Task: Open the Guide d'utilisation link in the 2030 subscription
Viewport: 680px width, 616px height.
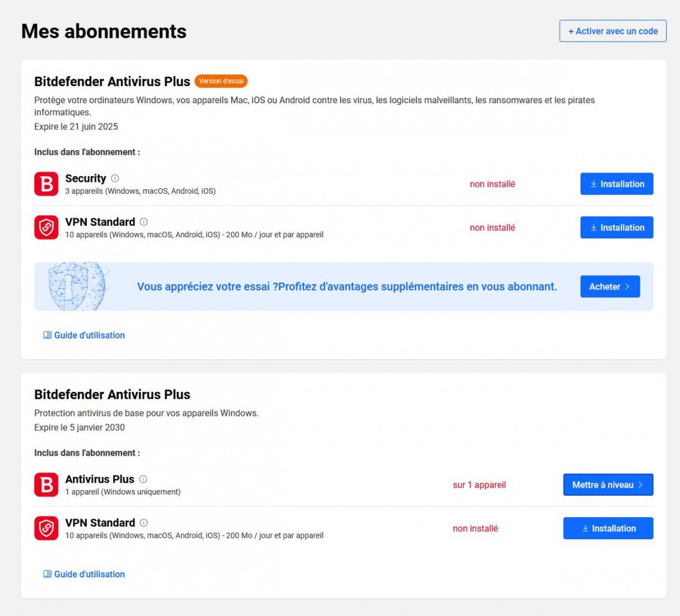Action: coord(84,574)
